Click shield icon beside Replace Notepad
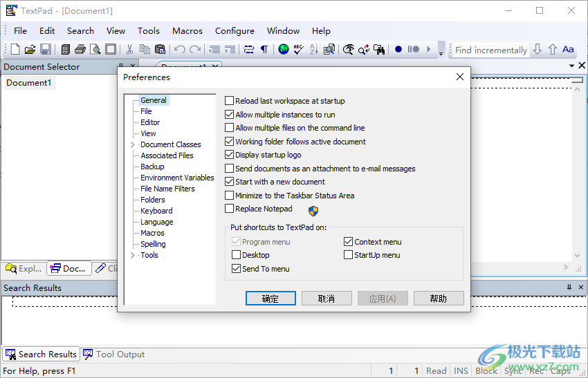Screen dimensions: 588x378 [x=313, y=211]
